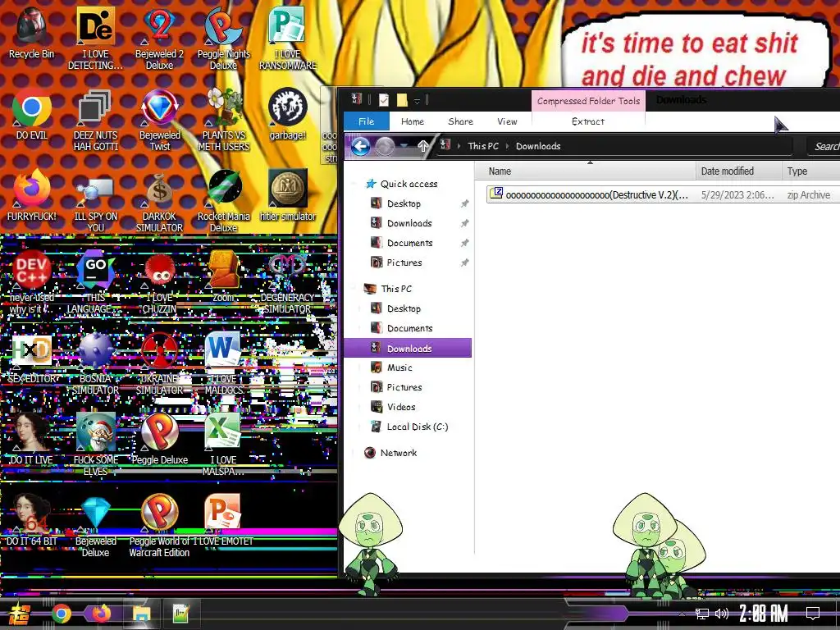
Task: Open the Extract ribbon tab
Action: pyautogui.click(x=587, y=121)
